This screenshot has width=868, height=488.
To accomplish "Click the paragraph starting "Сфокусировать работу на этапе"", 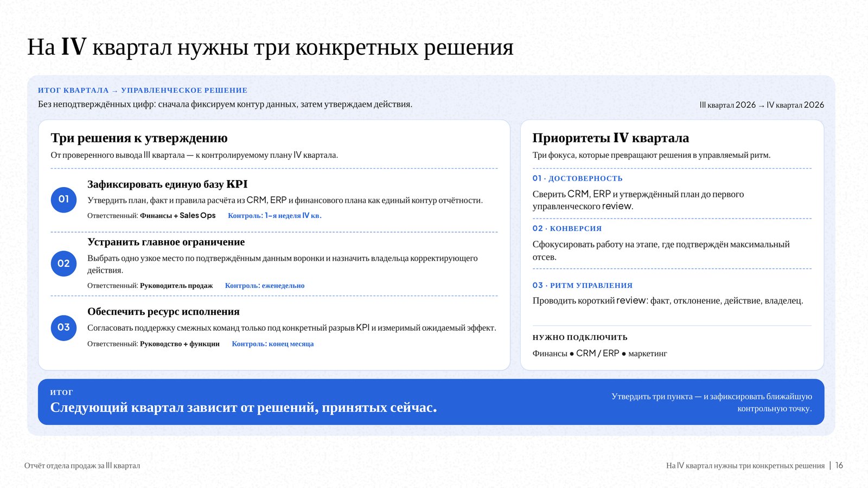I will tap(661, 251).
